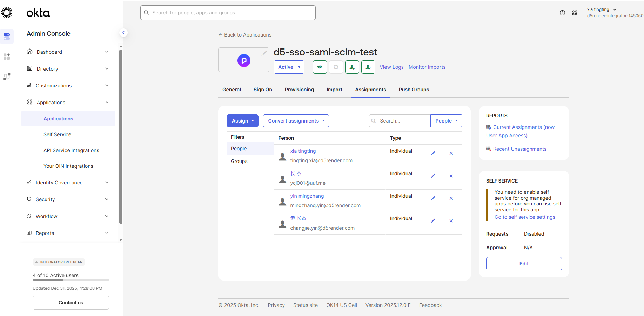
Task: Select the Groups filter
Action: pyautogui.click(x=239, y=161)
